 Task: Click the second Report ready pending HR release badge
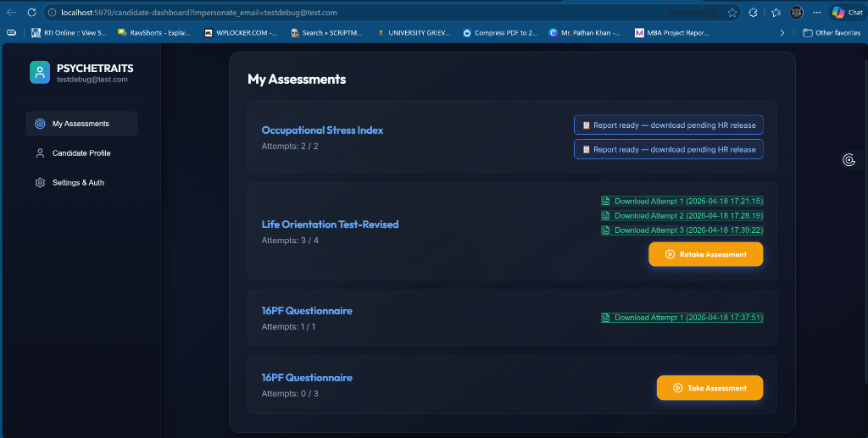point(668,149)
